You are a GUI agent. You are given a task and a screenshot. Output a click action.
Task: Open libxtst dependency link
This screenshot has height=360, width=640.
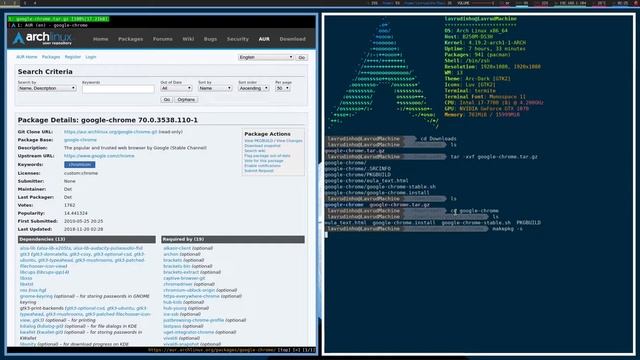coord(27,284)
